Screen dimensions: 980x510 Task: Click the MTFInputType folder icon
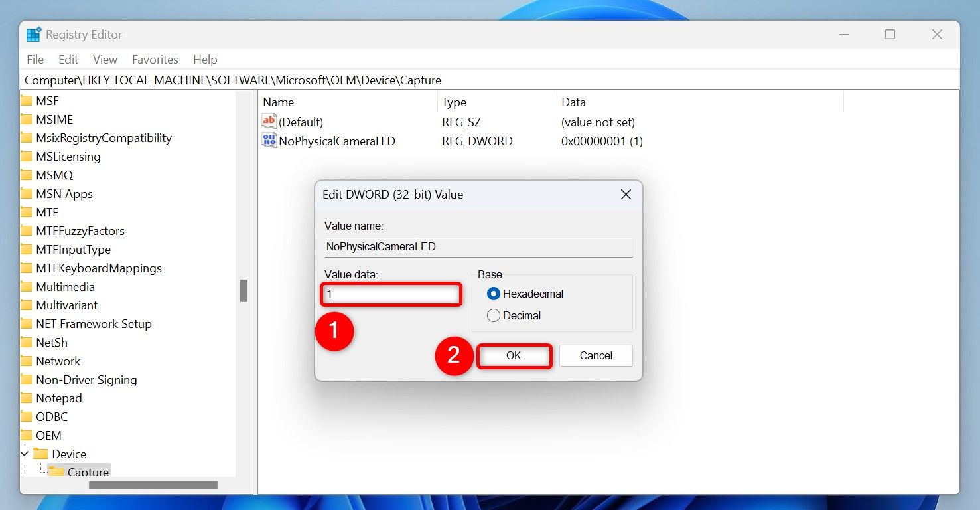(x=26, y=250)
